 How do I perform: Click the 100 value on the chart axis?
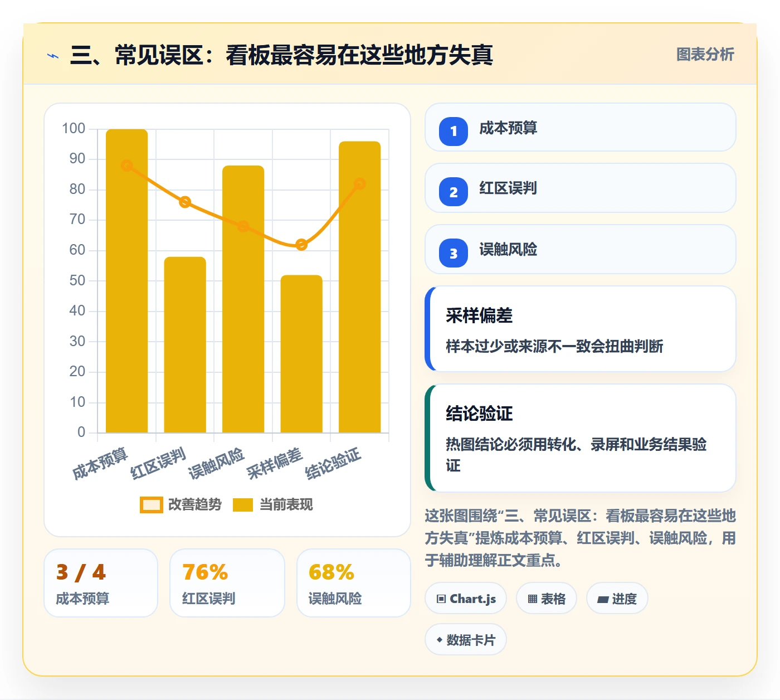tap(74, 129)
